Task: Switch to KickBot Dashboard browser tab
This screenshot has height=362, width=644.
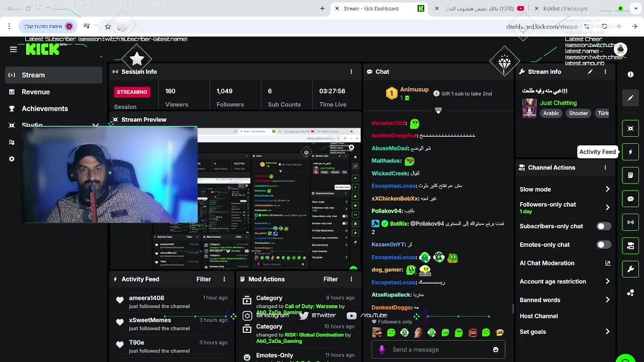Action: pos(579,9)
